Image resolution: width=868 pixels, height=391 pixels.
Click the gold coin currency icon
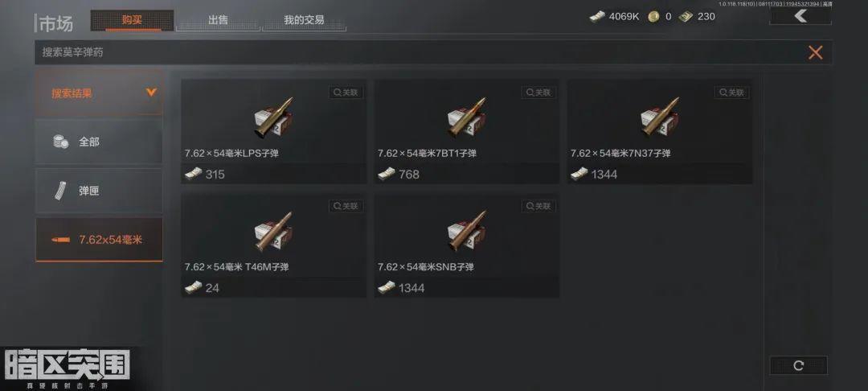pyautogui.click(x=653, y=17)
